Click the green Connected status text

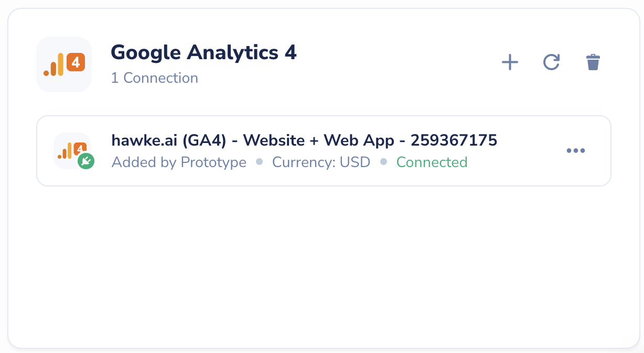432,162
